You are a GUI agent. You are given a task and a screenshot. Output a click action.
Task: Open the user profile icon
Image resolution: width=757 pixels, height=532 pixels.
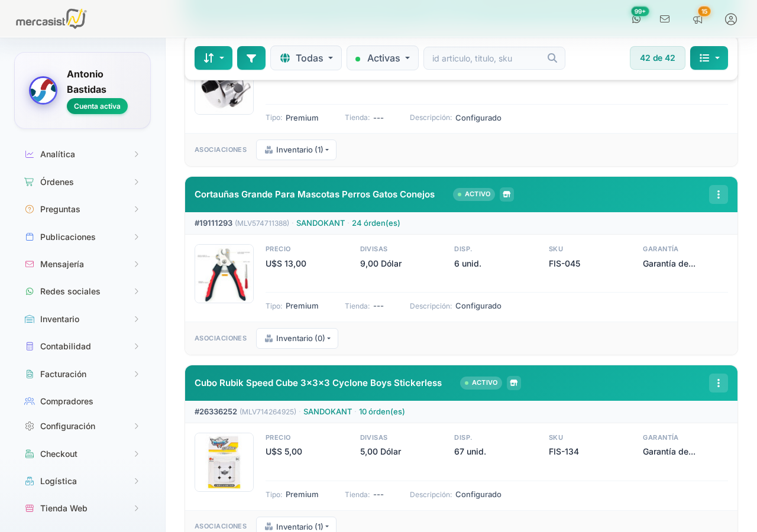(x=731, y=19)
